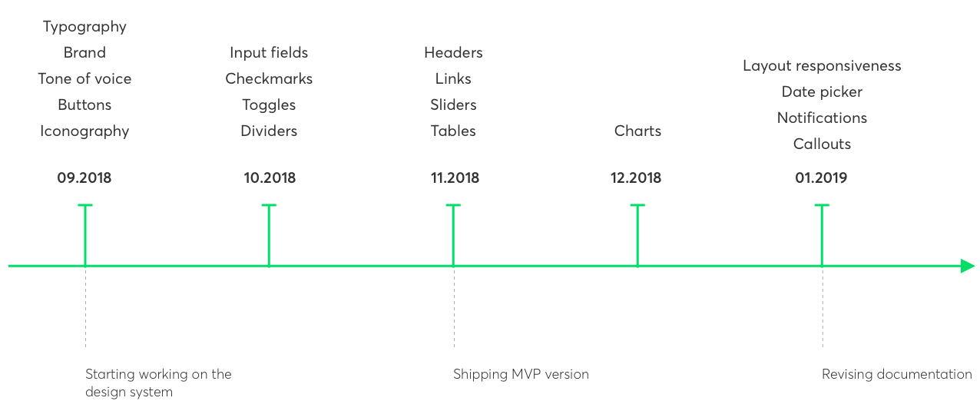980x401 pixels.
Task: Click the Tone of voice item
Action: pyautogui.click(x=84, y=79)
